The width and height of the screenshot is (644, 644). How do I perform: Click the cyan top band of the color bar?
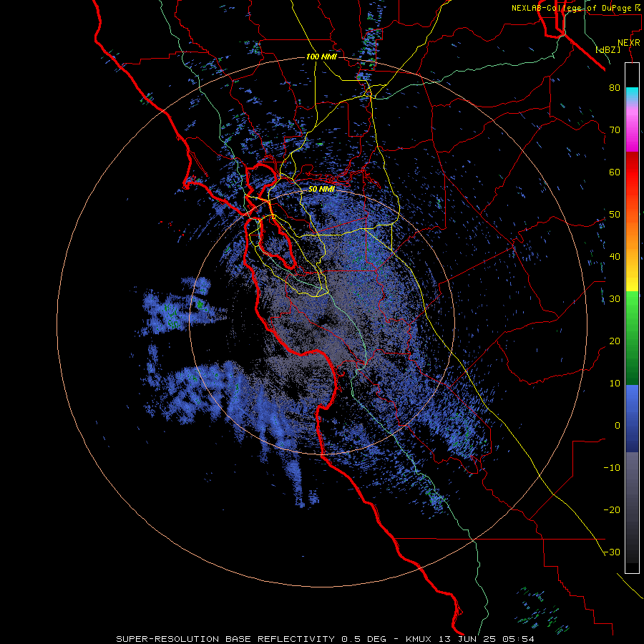[632, 94]
